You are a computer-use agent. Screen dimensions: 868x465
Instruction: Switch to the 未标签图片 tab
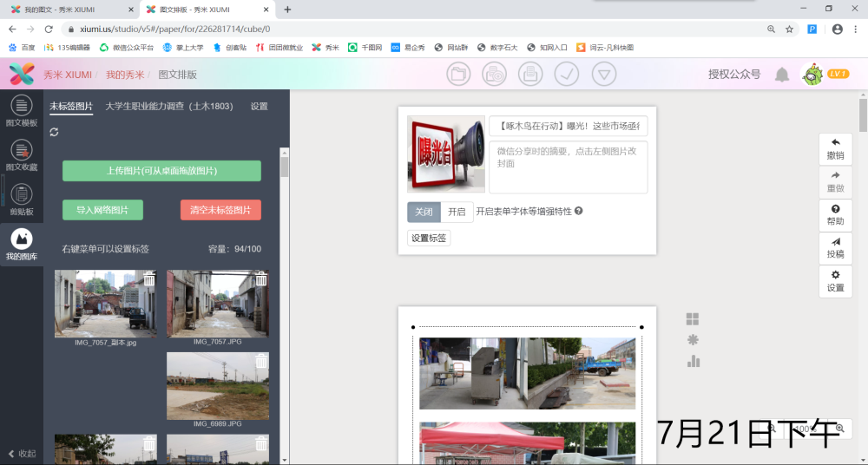(x=71, y=107)
